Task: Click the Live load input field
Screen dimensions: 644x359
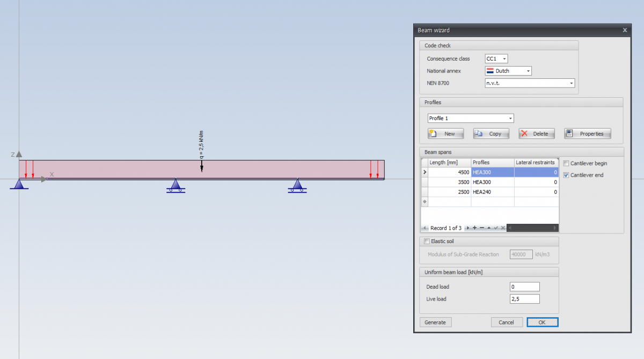Action: point(524,299)
